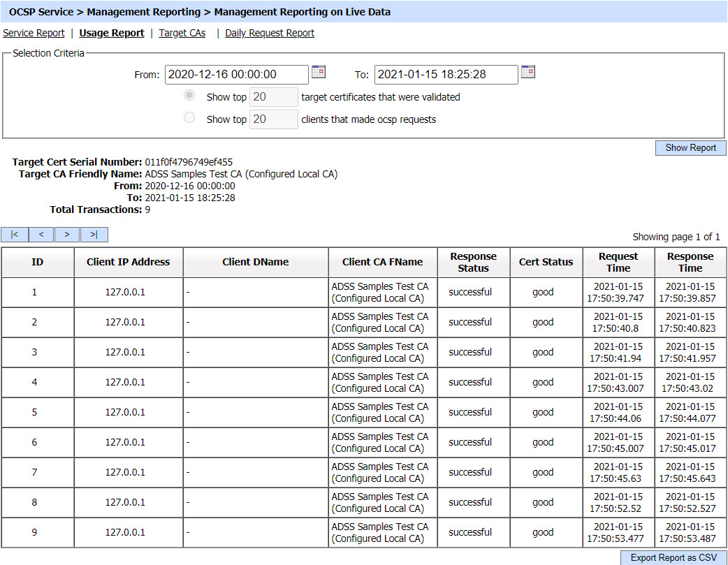This screenshot has height=565, width=728.
Task: Go to next page of results
Action: tap(67, 235)
